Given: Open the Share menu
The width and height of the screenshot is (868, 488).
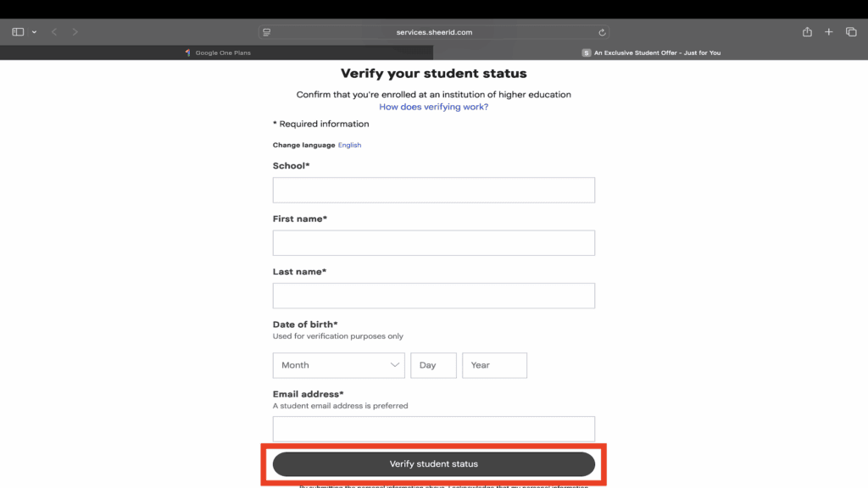Looking at the screenshot, I should click(x=806, y=31).
